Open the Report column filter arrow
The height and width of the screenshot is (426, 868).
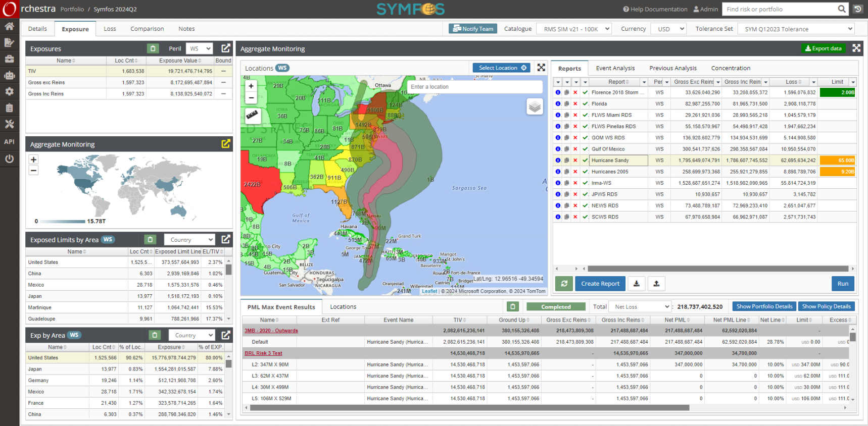[644, 82]
